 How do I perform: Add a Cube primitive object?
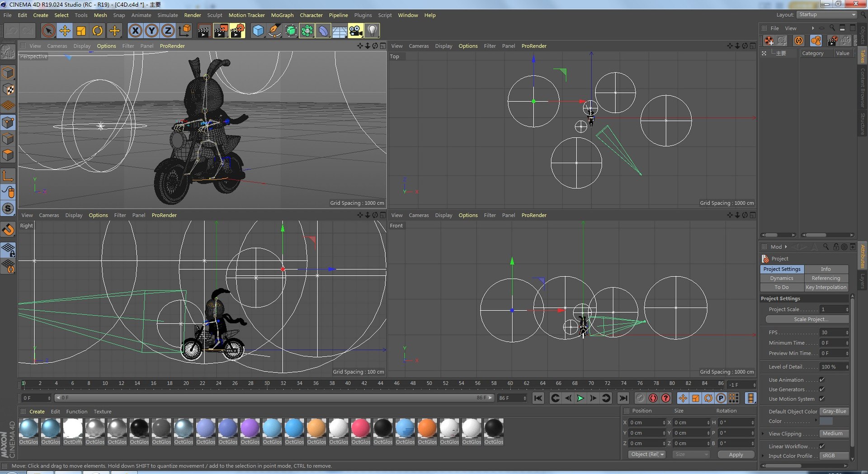[x=258, y=31]
